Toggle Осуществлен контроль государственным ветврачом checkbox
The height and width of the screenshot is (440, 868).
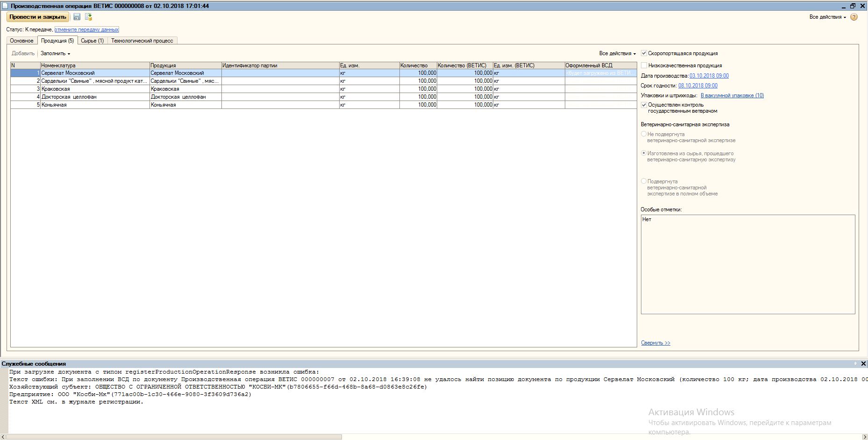click(644, 105)
